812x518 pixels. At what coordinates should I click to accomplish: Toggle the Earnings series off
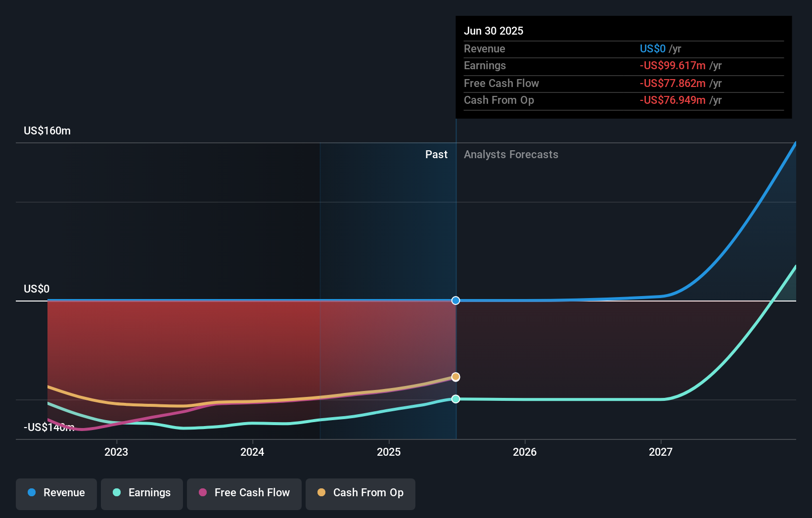click(x=142, y=493)
